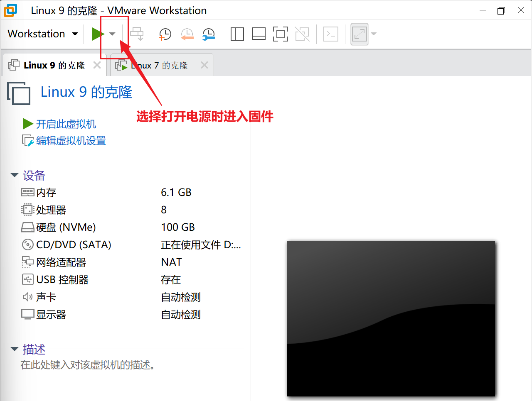The image size is (532, 401).
Task: Select the CD/DVD (SATA) device row
Action: (x=132, y=245)
